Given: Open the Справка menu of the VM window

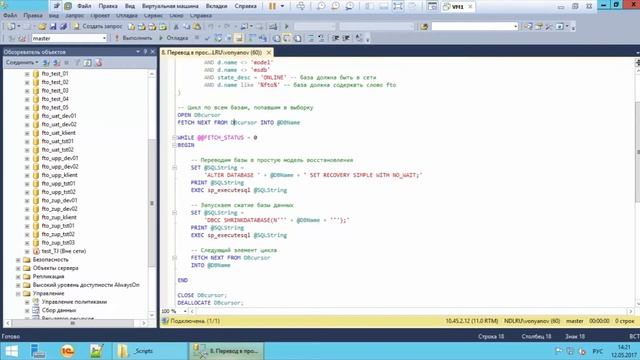Looking at the screenshot, I should pyautogui.click(x=245, y=6).
